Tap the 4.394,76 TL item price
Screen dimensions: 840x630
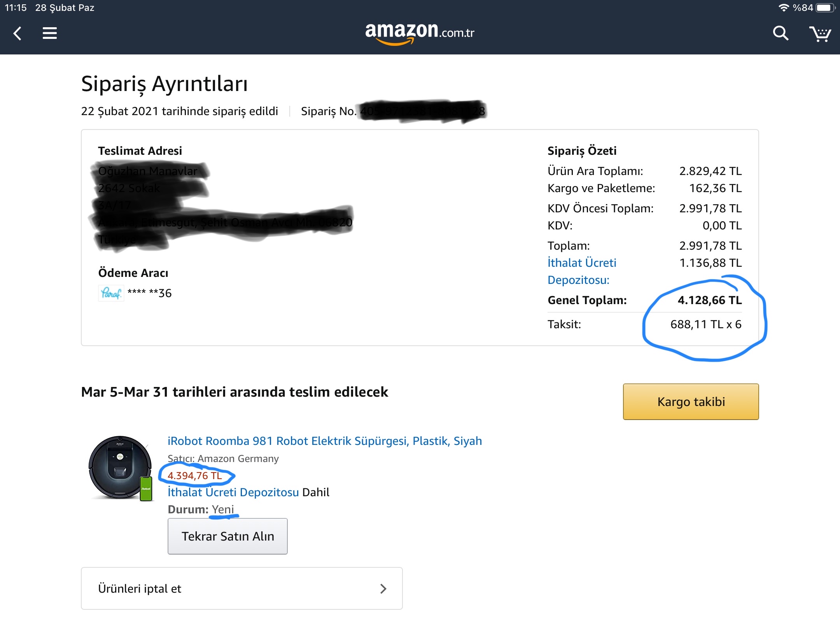[195, 476]
